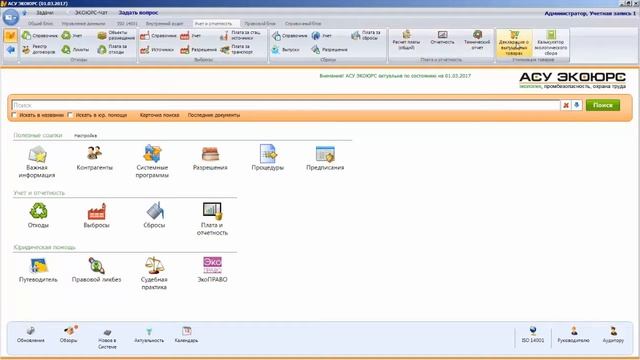Switch to the Внутренний аудит ribbon tab
This screenshot has height=360, width=640.
(x=164, y=24)
